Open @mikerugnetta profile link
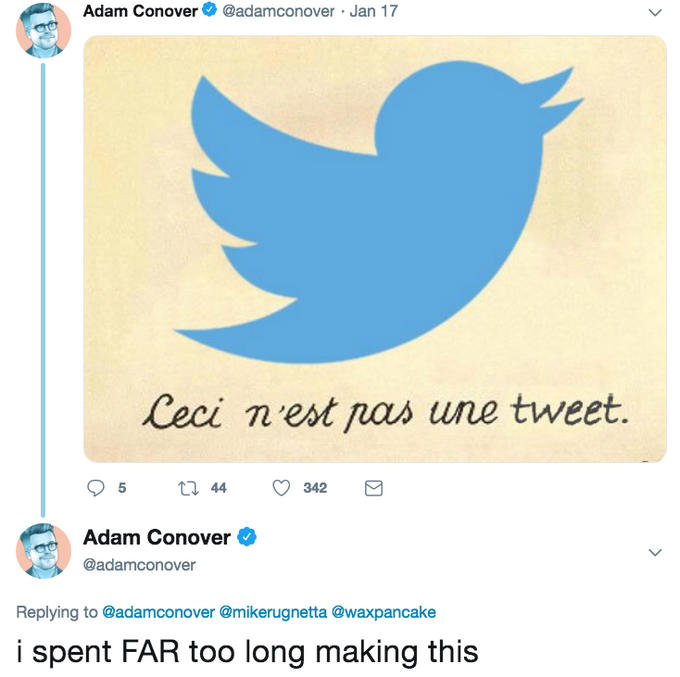 [273, 612]
